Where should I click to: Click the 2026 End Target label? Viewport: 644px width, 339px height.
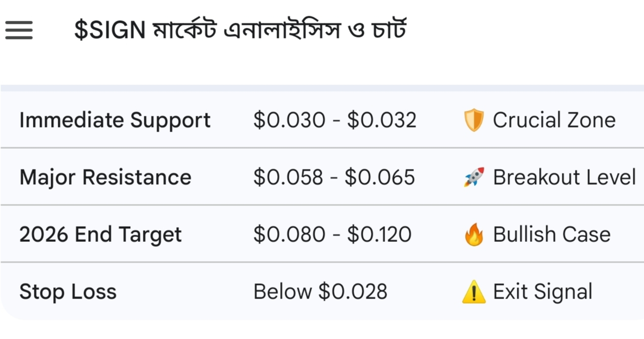[x=100, y=235]
